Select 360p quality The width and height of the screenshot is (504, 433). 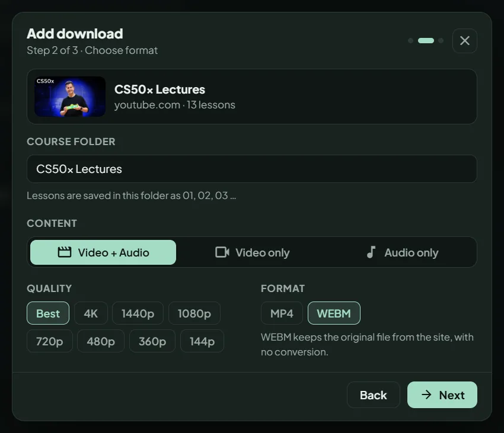pyautogui.click(x=152, y=341)
